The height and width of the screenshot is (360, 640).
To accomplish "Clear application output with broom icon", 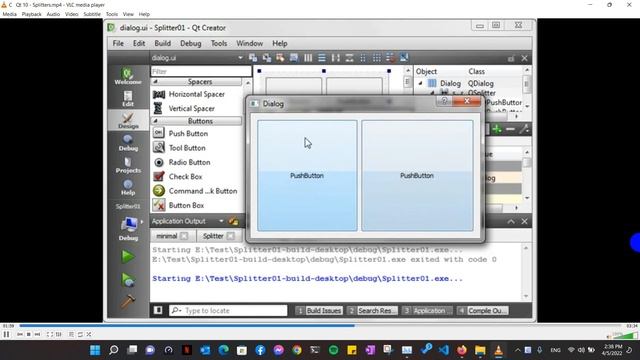I will coord(233,221).
